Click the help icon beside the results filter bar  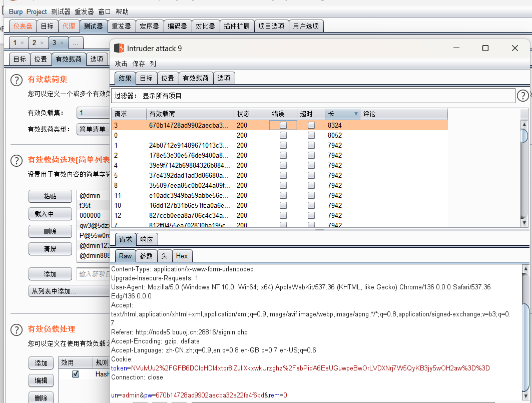point(523,96)
